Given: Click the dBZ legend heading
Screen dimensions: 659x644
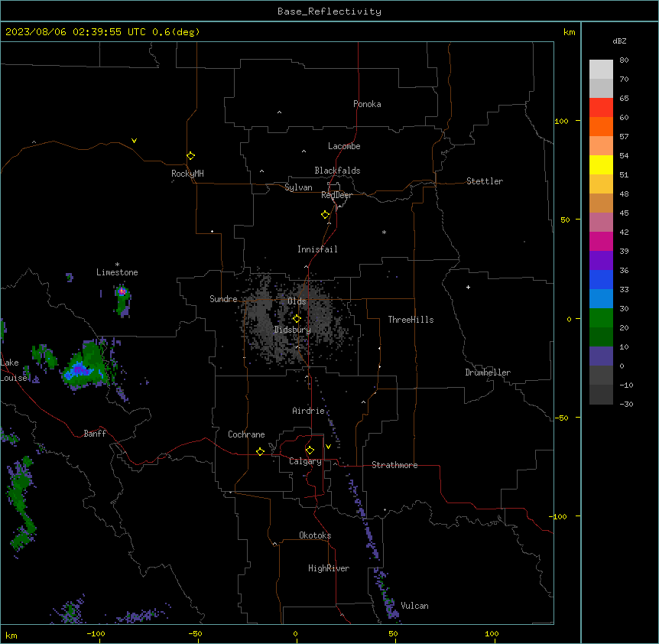Looking at the screenshot, I should pyautogui.click(x=619, y=41).
